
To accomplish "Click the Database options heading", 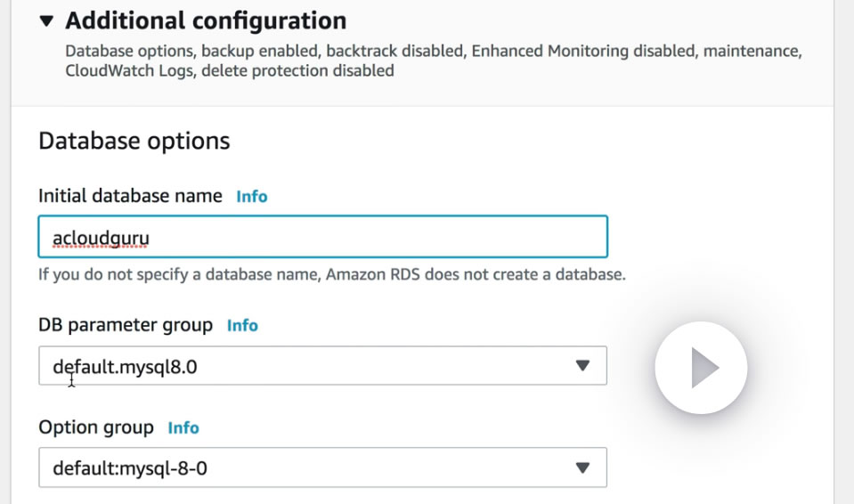I will [134, 141].
